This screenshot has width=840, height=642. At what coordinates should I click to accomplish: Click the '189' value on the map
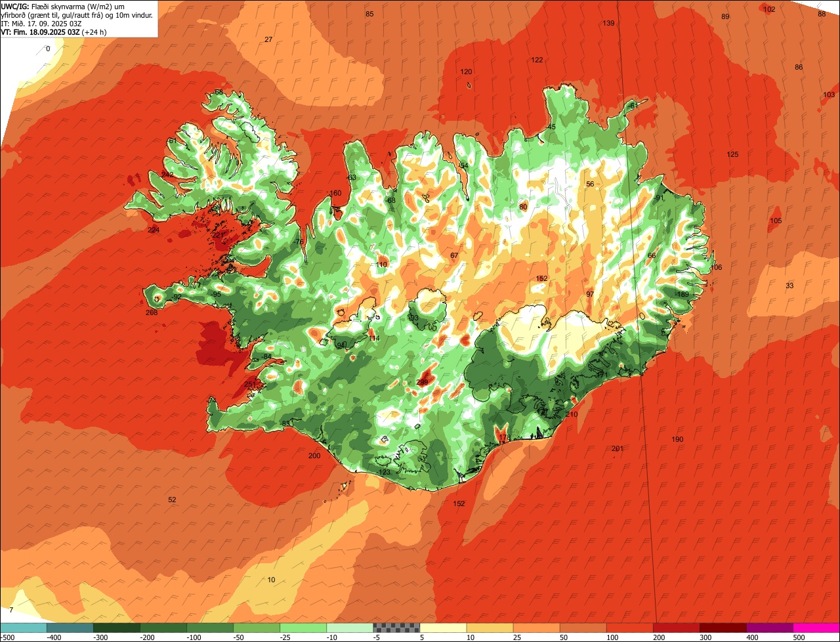(683, 294)
